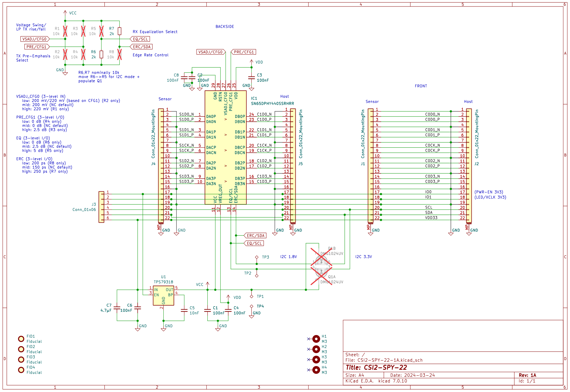Click the '(PWR-EN 3V3)' note
This screenshot has width=570, height=392.
tap(489, 192)
